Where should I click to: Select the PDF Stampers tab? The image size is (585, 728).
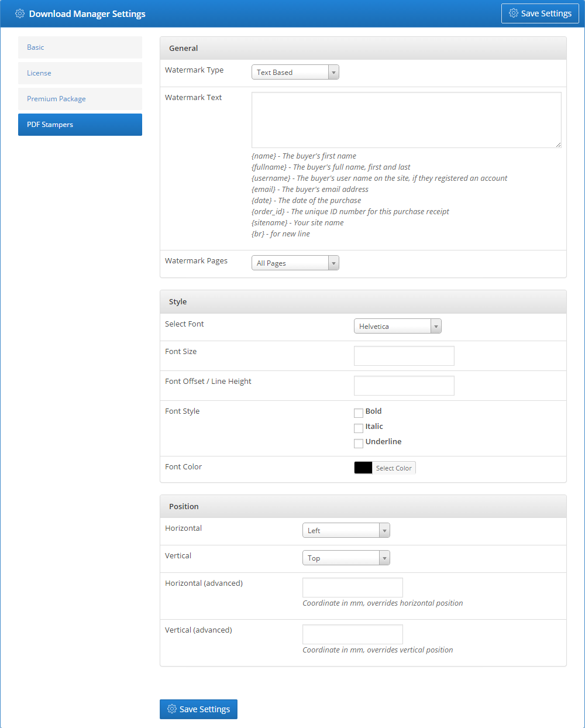[80, 125]
